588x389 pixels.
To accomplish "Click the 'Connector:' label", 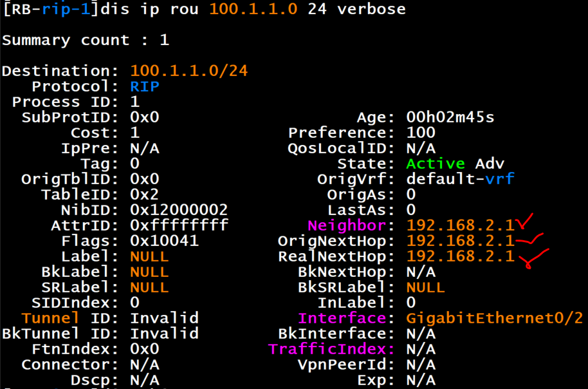I will pos(70,364).
